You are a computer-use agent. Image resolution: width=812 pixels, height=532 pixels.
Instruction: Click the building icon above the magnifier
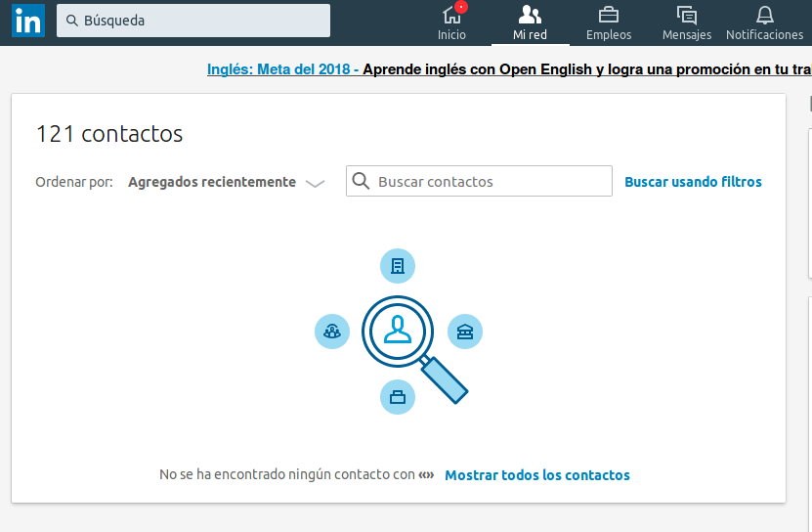tap(397, 266)
